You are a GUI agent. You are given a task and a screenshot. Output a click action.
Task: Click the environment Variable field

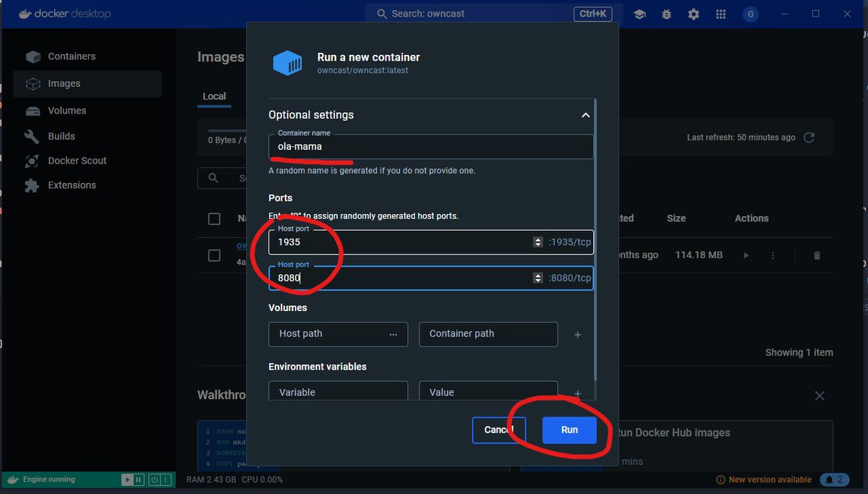338,391
